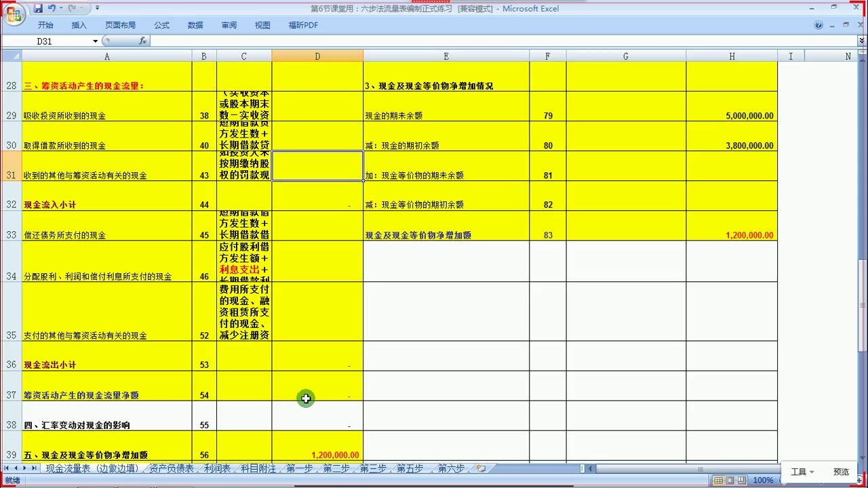
Task: Switch to 第六步 sheet tab
Action: pyautogui.click(x=451, y=468)
